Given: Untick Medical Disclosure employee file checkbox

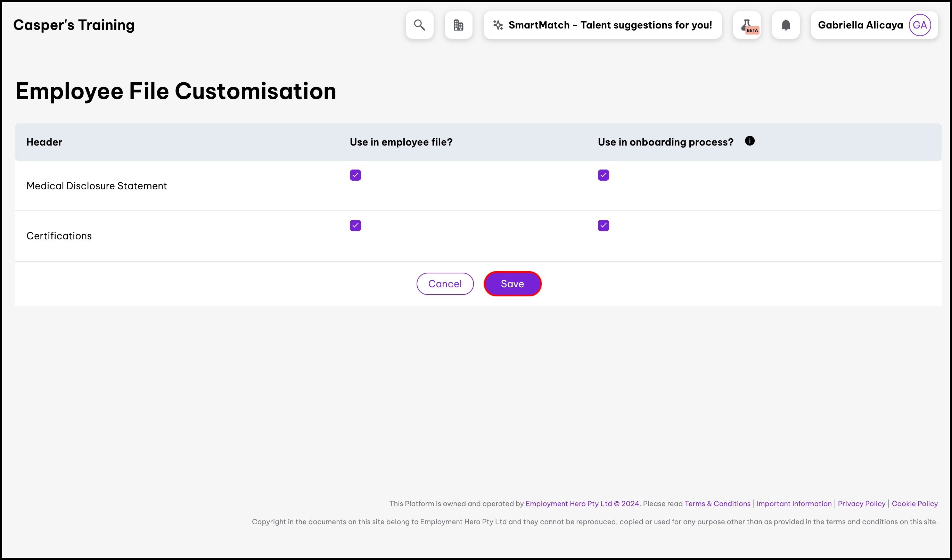Looking at the screenshot, I should pyautogui.click(x=355, y=175).
